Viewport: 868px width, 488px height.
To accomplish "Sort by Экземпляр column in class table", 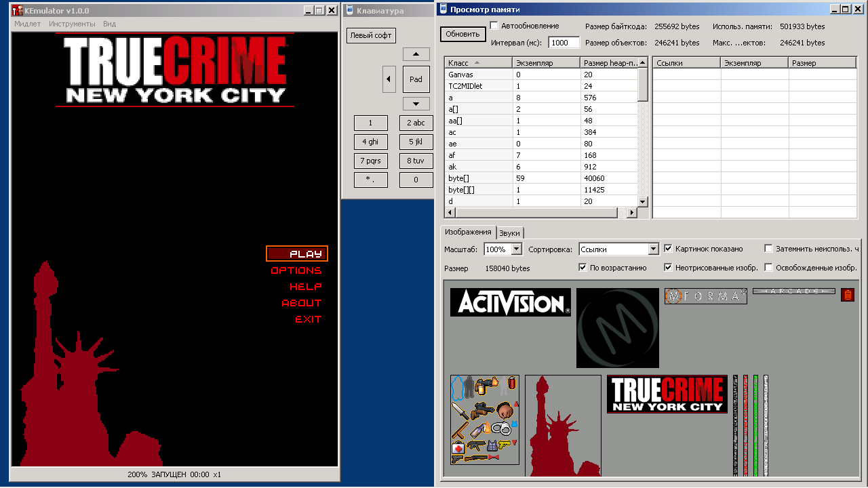I will [x=546, y=63].
